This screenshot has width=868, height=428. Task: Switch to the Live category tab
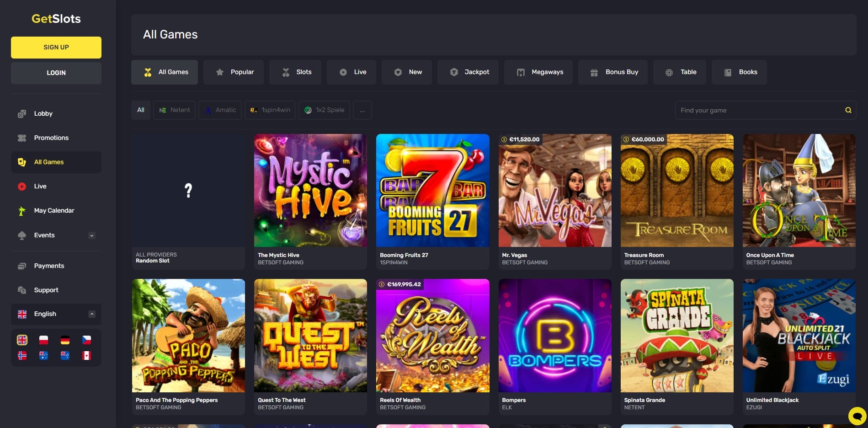(x=351, y=72)
